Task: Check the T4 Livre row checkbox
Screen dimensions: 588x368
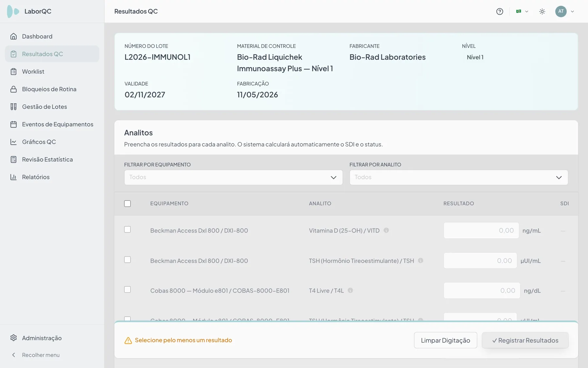Action: click(x=127, y=290)
